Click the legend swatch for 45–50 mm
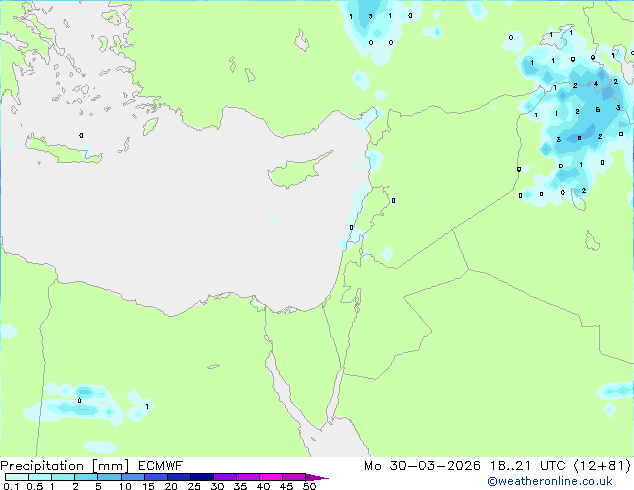 (294, 477)
